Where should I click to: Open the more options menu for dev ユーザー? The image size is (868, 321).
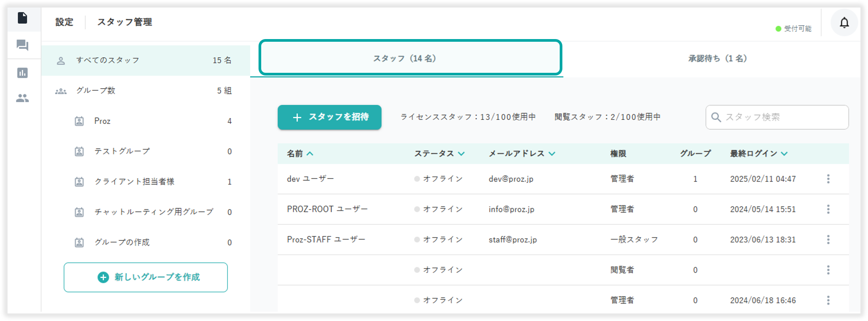click(828, 179)
